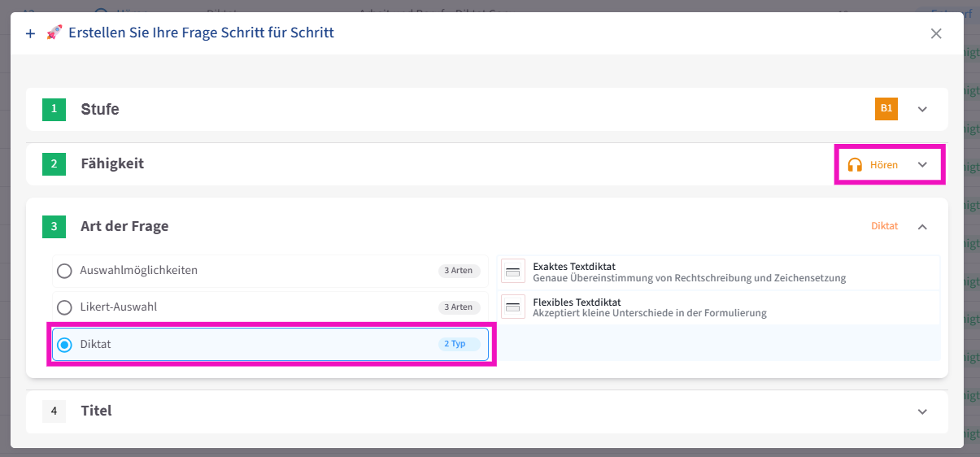
Task: Select the Likert-Auswahl radio button
Action: click(x=64, y=307)
